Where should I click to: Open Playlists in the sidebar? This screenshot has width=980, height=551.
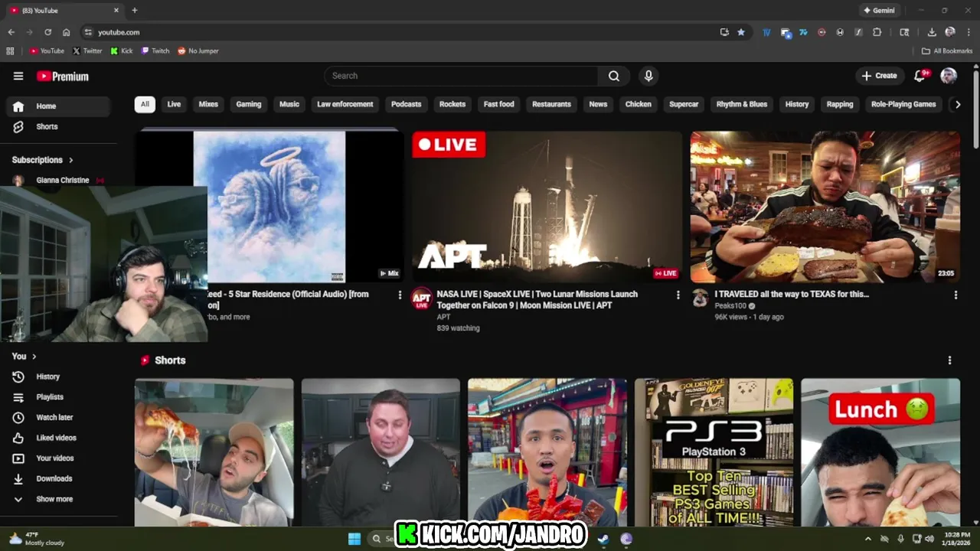(x=58, y=397)
